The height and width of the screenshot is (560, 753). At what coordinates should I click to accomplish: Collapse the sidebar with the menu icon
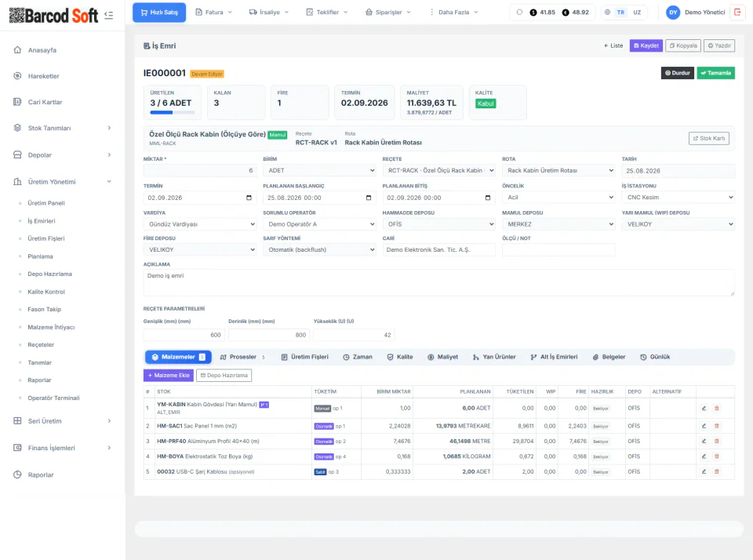point(108,16)
